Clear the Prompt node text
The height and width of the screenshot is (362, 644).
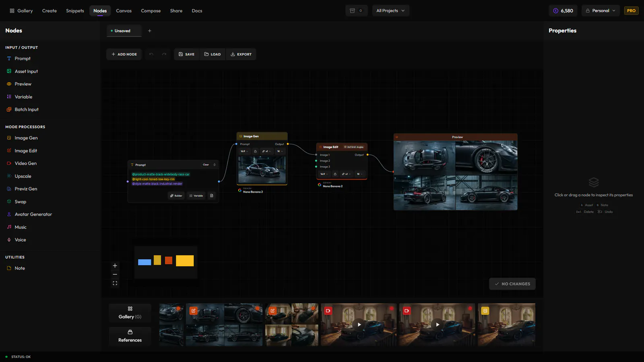pyautogui.click(x=206, y=165)
